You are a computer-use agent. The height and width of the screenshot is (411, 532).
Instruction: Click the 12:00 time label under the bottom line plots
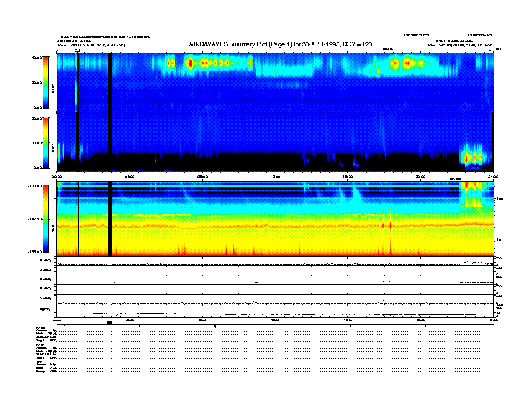[x=275, y=320]
